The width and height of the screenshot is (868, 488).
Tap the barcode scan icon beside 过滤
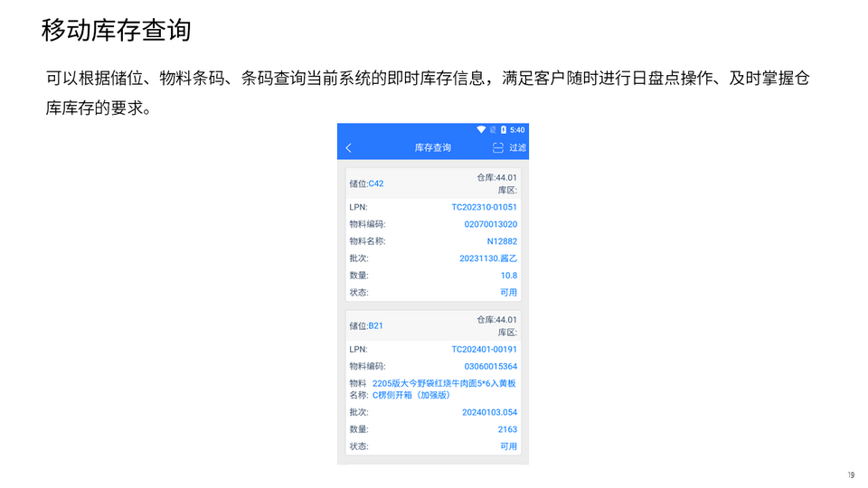point(497,147)
